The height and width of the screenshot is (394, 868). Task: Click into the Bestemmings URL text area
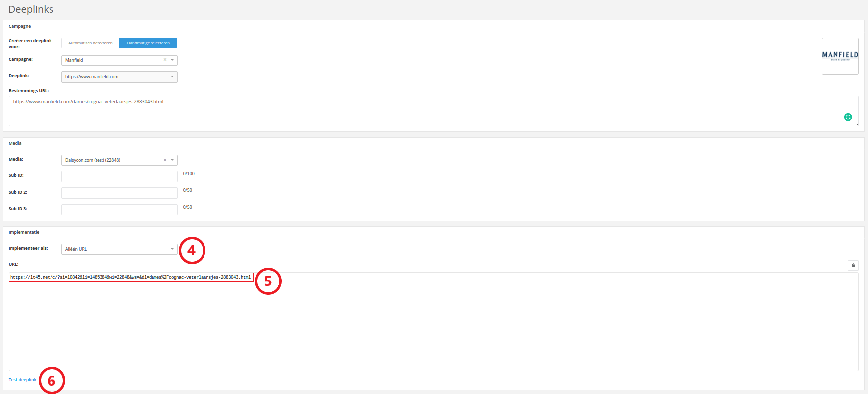click(x=433, y=111)
